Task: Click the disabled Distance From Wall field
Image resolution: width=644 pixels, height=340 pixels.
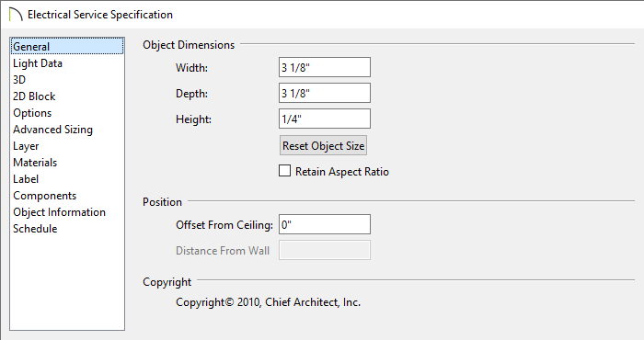Action: pos(325,250)
